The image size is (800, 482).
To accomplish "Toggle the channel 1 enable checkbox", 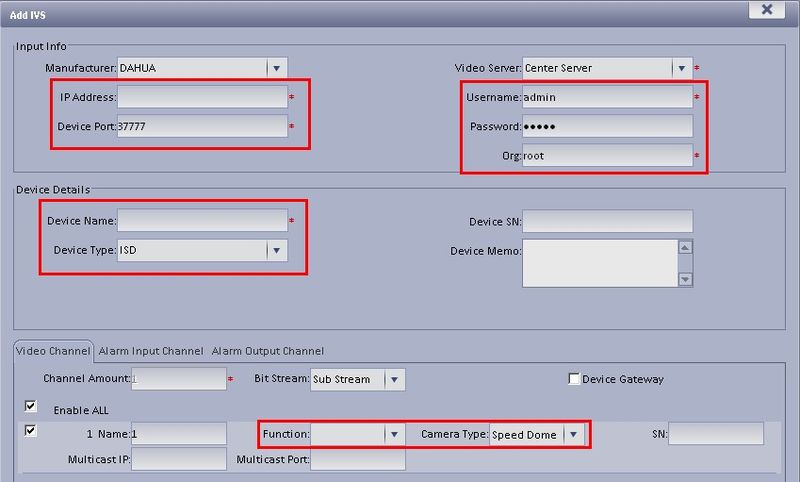I will [31, 430].
